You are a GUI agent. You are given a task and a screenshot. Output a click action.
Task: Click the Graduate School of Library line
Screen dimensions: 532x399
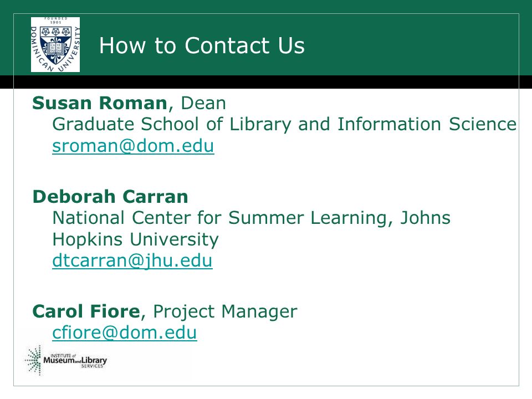[284, 124]
